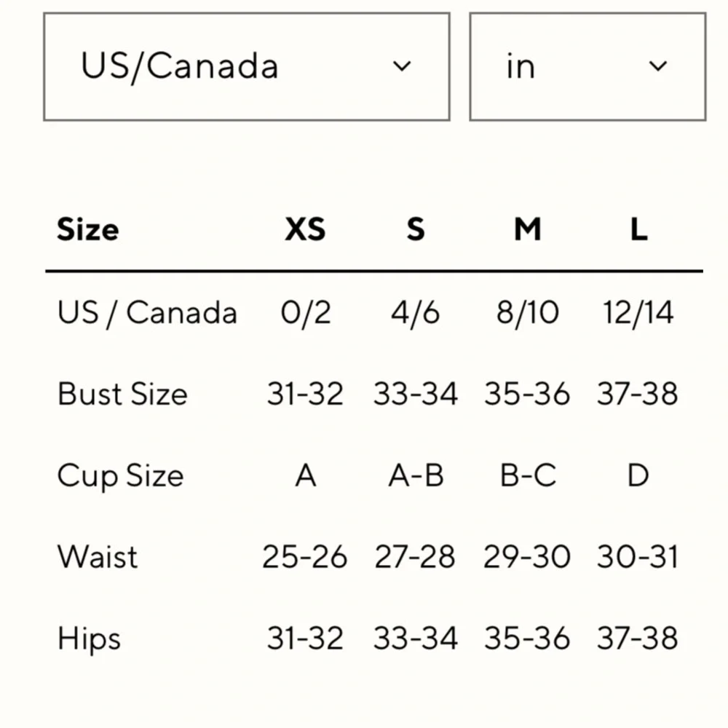Click the D cup size cell
Screen dimensions: 728x728
coord(638,476)
